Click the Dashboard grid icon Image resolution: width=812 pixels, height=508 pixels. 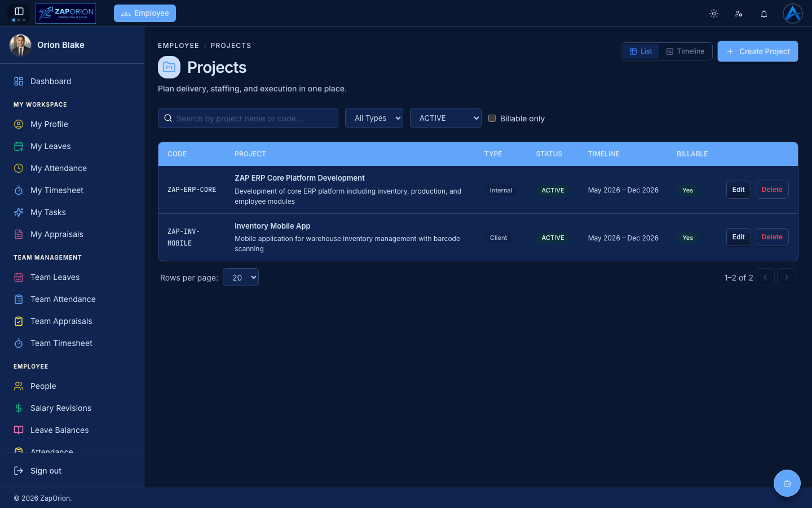coord(19,81)
